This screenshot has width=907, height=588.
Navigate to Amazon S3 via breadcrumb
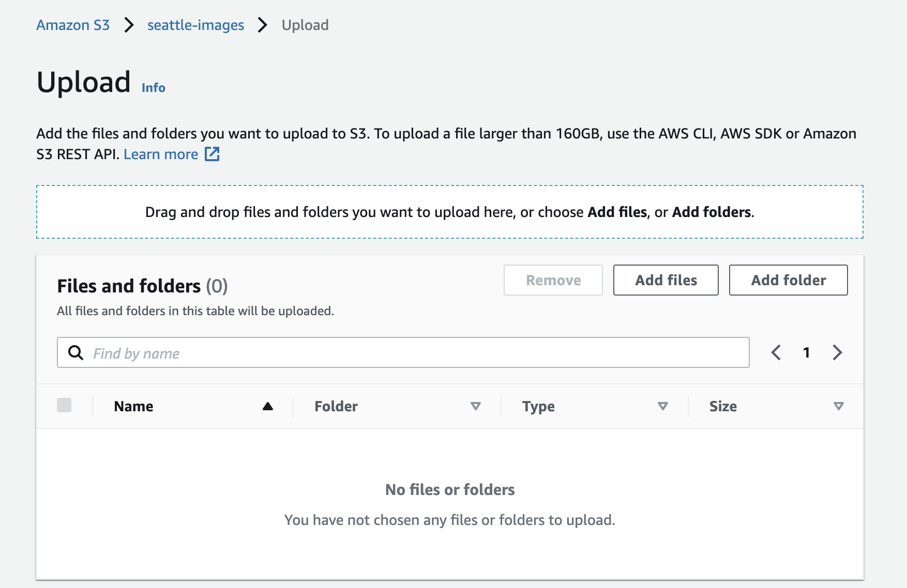point(72,25)
